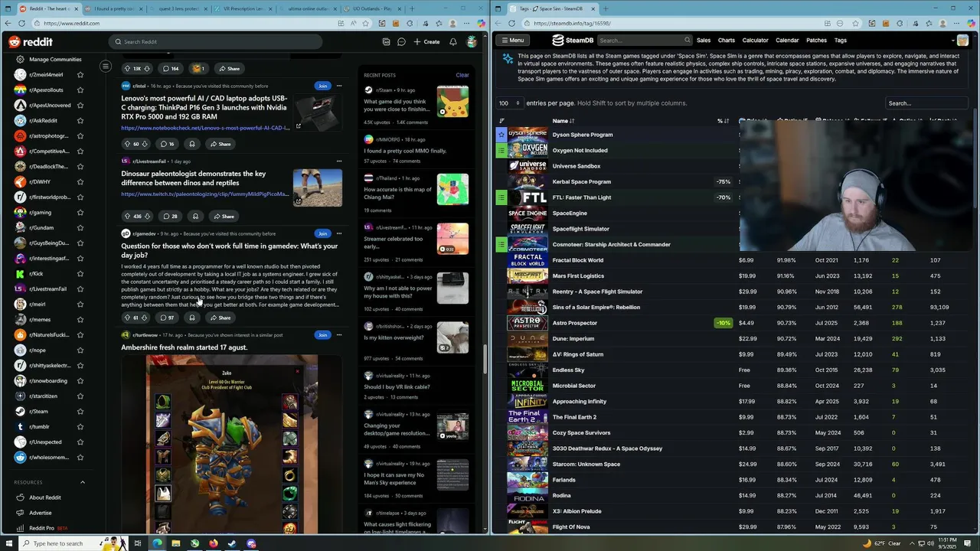Viewport: 980px width, 551px height.
Task: Open Patches in SteamDB nav
Action: 816,41
